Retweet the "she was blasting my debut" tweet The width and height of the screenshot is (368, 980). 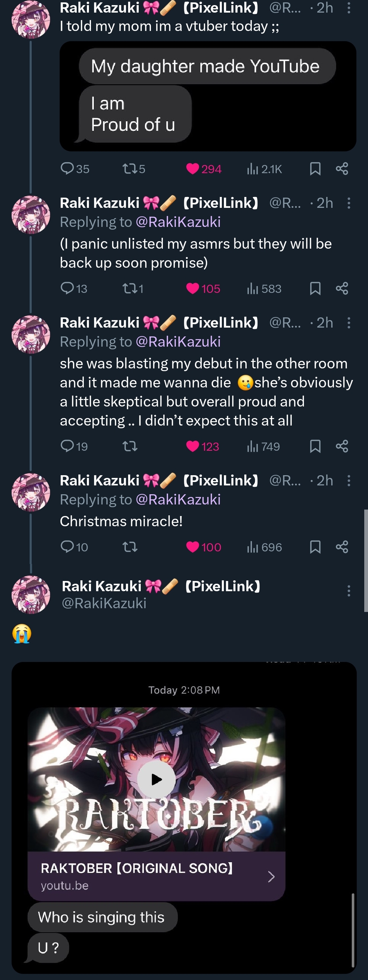pos(129,446)
